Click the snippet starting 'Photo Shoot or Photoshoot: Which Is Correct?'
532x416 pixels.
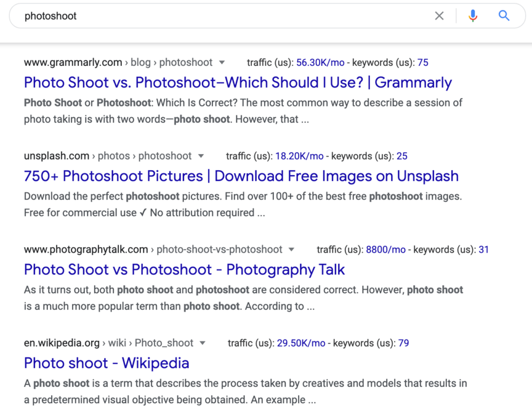point(243,111)
